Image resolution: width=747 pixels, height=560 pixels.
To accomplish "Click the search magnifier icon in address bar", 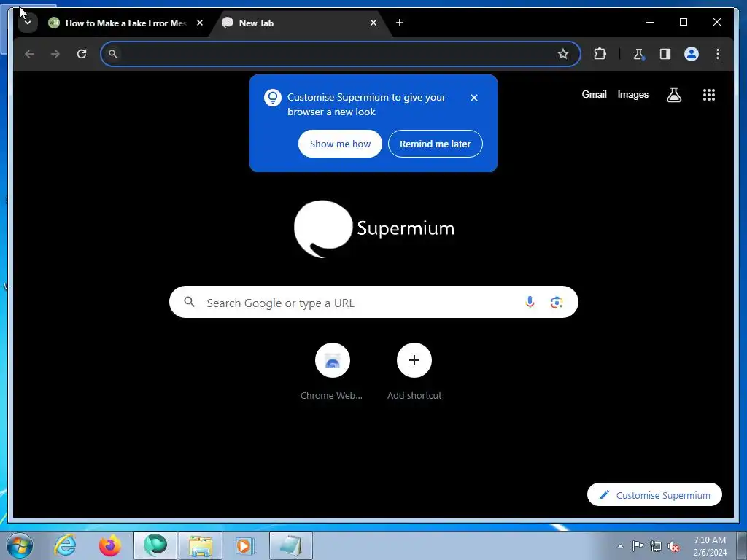I will (x=113, y=54).
